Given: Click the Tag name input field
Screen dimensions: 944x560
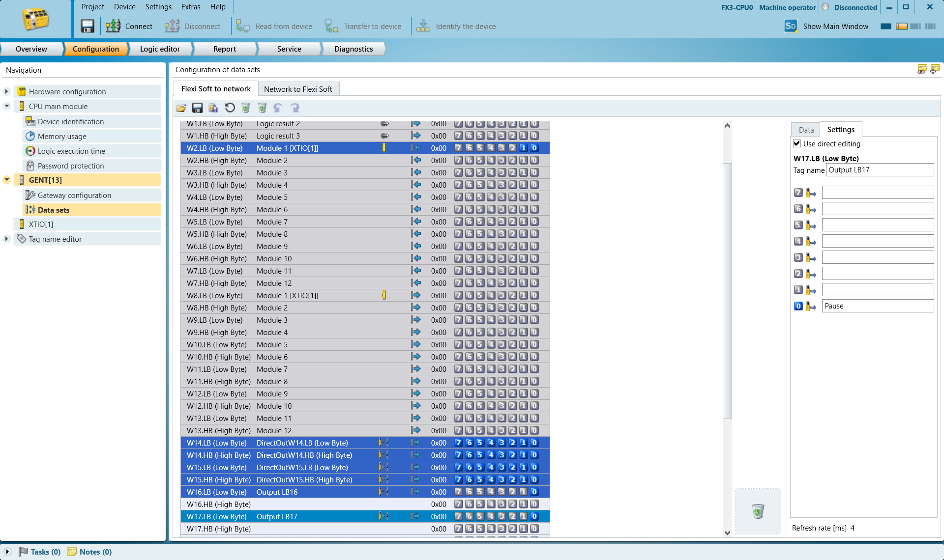Looking at the screenshot, I should pos(880,170).
